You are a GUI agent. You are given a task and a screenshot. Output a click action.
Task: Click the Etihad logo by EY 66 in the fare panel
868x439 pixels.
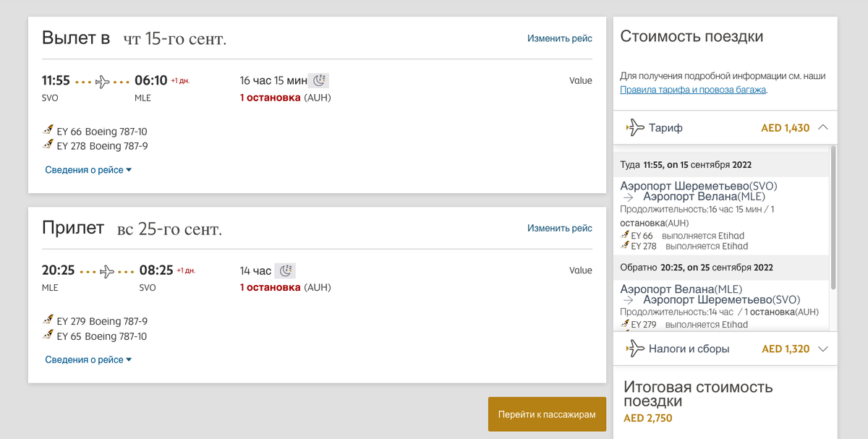[x=625, y=235]
